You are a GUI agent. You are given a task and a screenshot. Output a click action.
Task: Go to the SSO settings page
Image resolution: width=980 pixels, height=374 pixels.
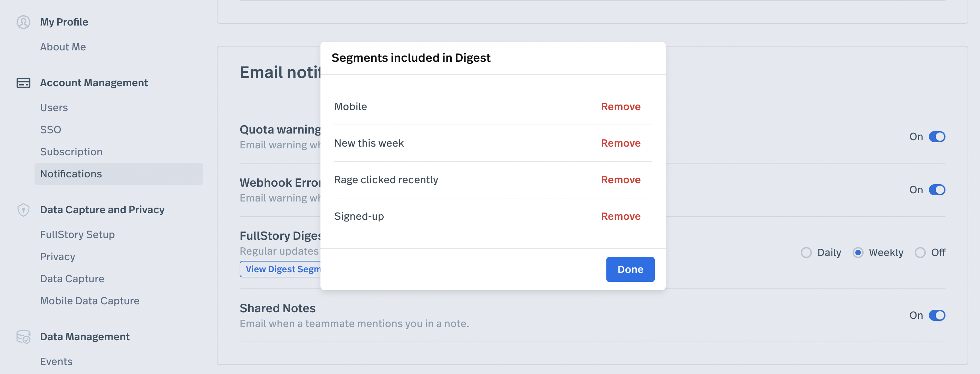[51, 130]
